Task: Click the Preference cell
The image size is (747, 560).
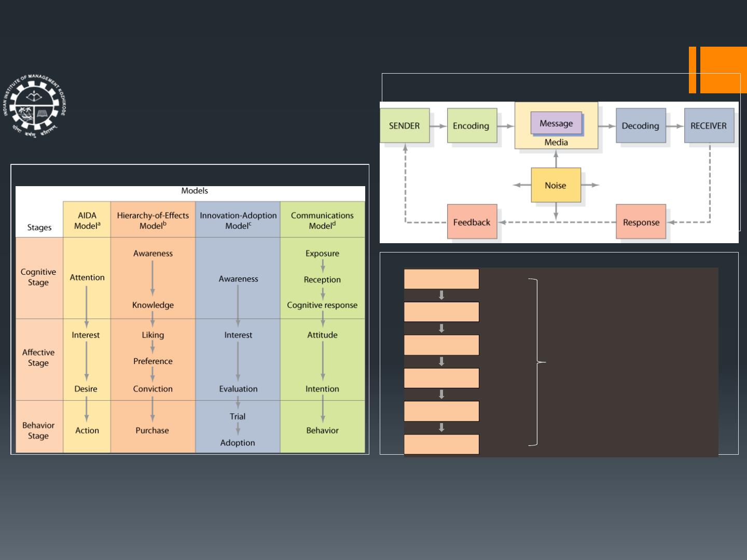Action: pos(153,361)
